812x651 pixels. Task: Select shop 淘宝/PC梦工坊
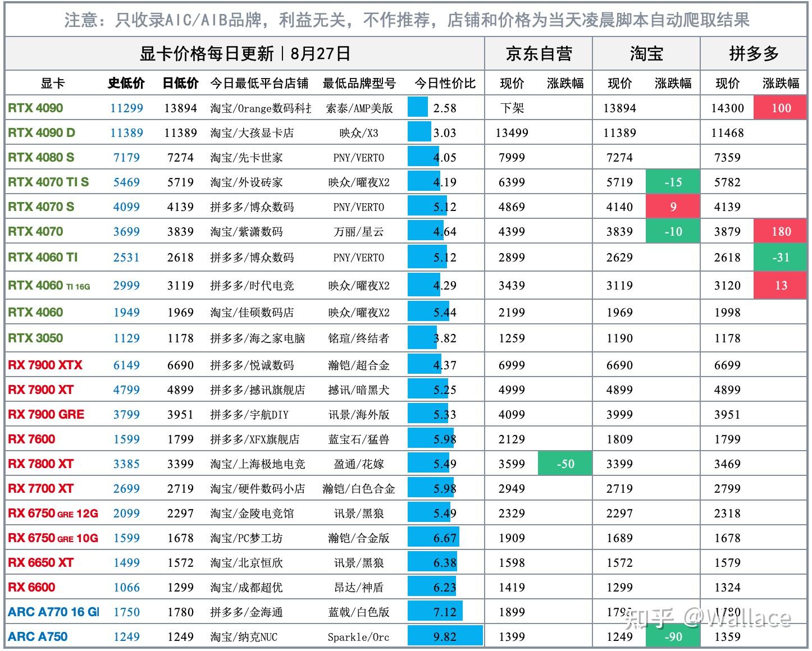[x=247, y=538]
